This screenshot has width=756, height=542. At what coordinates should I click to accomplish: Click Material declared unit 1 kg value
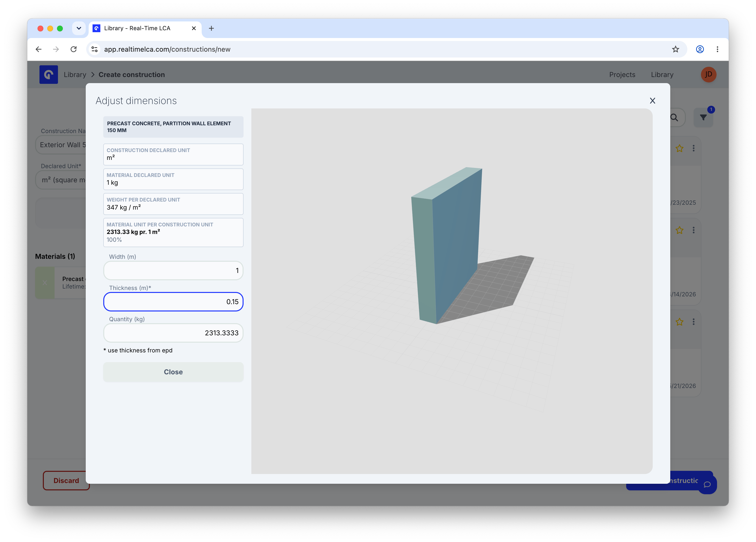tap(112, 183)
